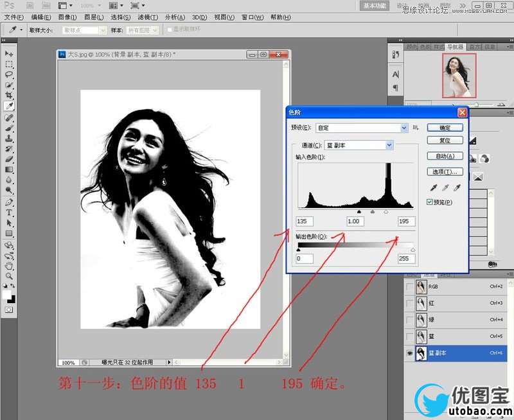The image size is (514, 420).
Task: Pick the white point eyedropper in Levels
Action: point(457,188)
